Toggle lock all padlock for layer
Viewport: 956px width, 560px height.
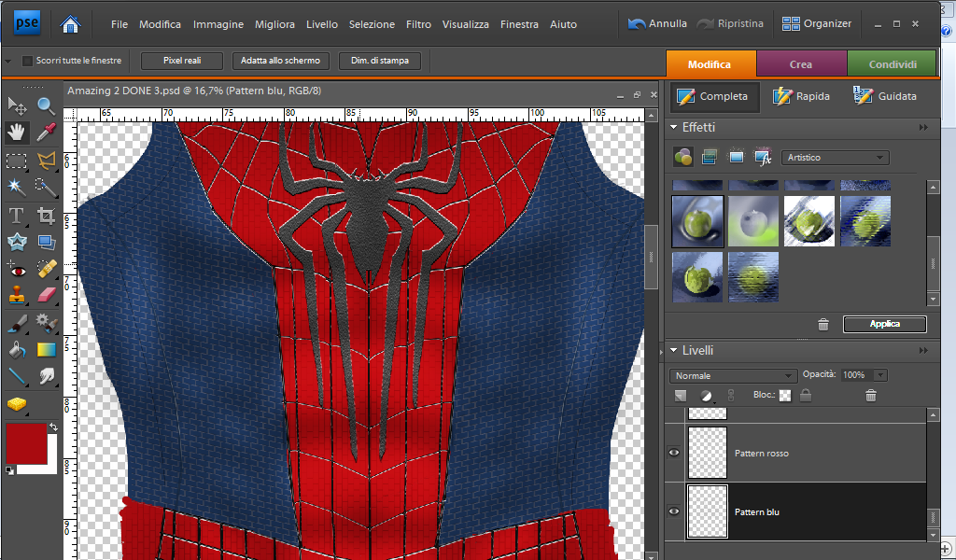(806, 396)
